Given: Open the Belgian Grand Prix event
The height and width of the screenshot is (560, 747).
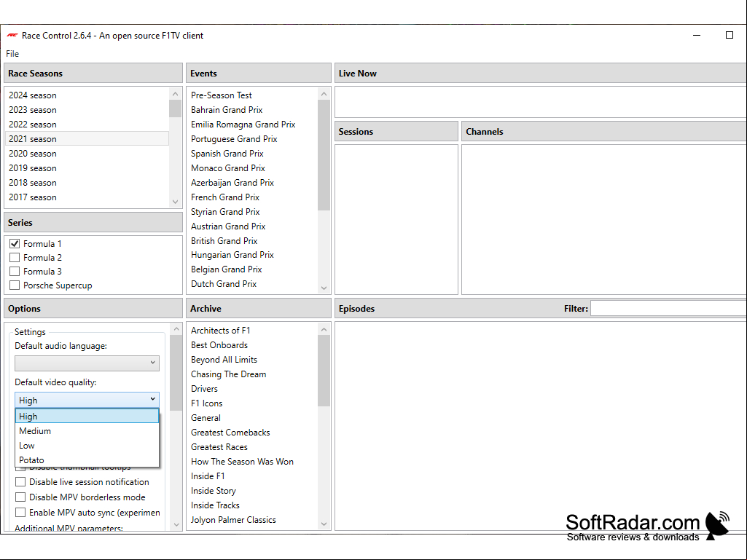Looking at the screenshot, I should [x=252, y=269].
